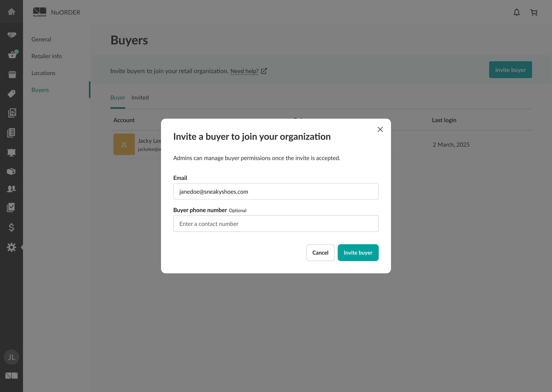Screen dimensions: 552x392
Task: Click the Email input field
Action: click(276, 191)
